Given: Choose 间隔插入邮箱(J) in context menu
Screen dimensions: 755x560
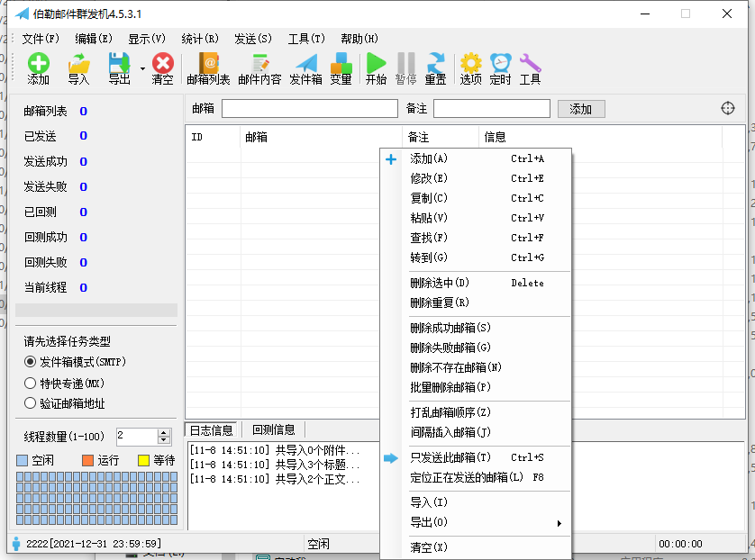Looking at the screenshot, I should tap(476, 432).
